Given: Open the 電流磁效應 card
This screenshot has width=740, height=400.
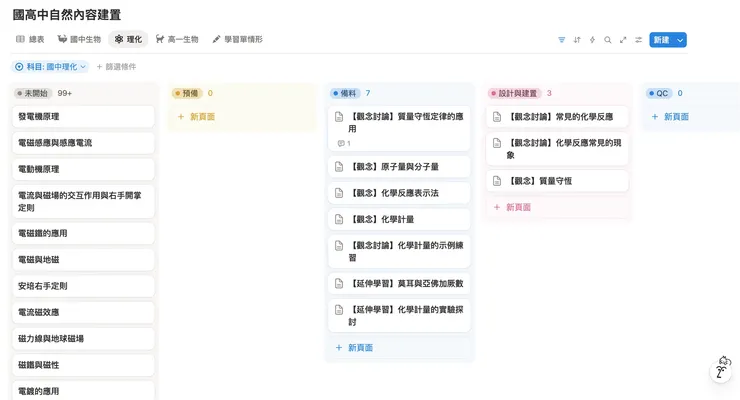Looking at the screenshot, I should coord(83,312).
